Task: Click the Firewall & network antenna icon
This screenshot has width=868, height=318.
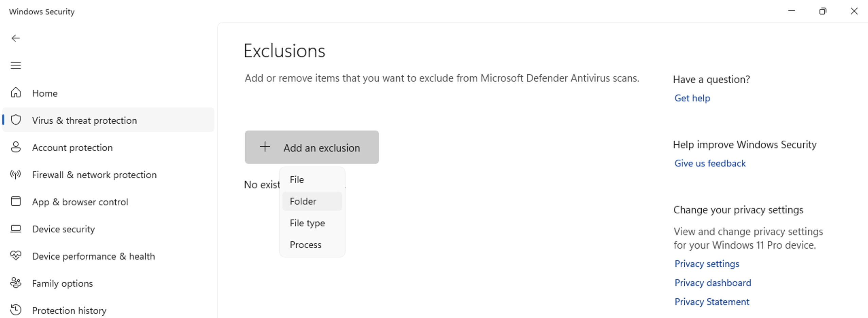Action: [x=16, y=174]
